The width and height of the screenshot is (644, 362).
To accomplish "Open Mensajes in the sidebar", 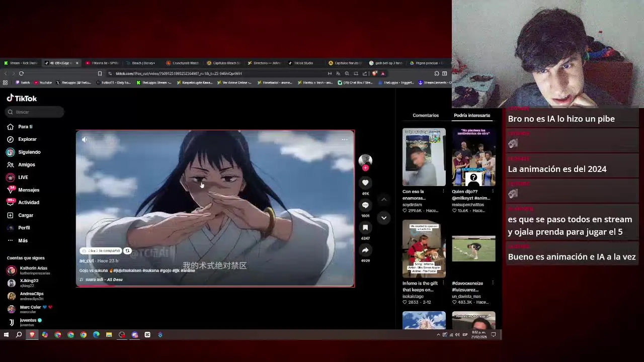I will (23, 190).
